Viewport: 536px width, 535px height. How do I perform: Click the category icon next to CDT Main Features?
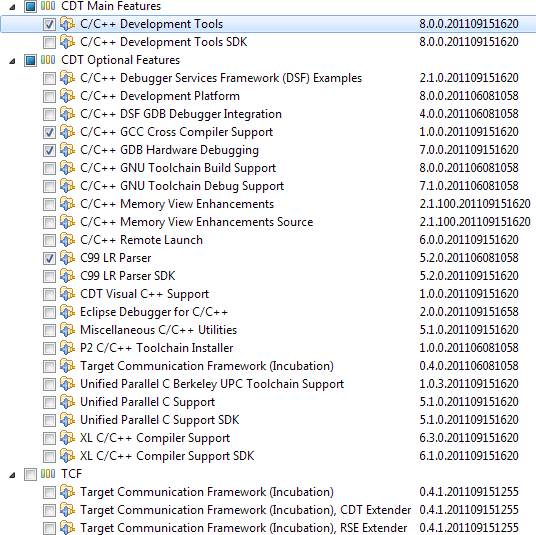coord(48,6)
